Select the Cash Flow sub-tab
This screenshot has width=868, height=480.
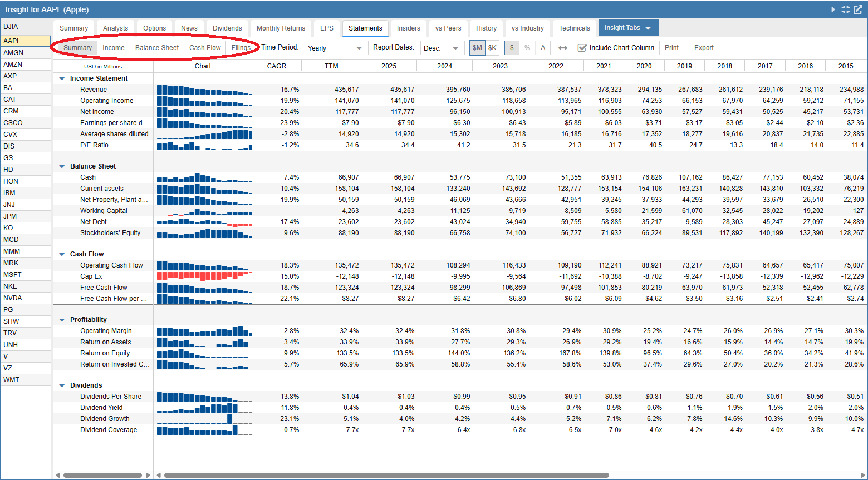205,48
